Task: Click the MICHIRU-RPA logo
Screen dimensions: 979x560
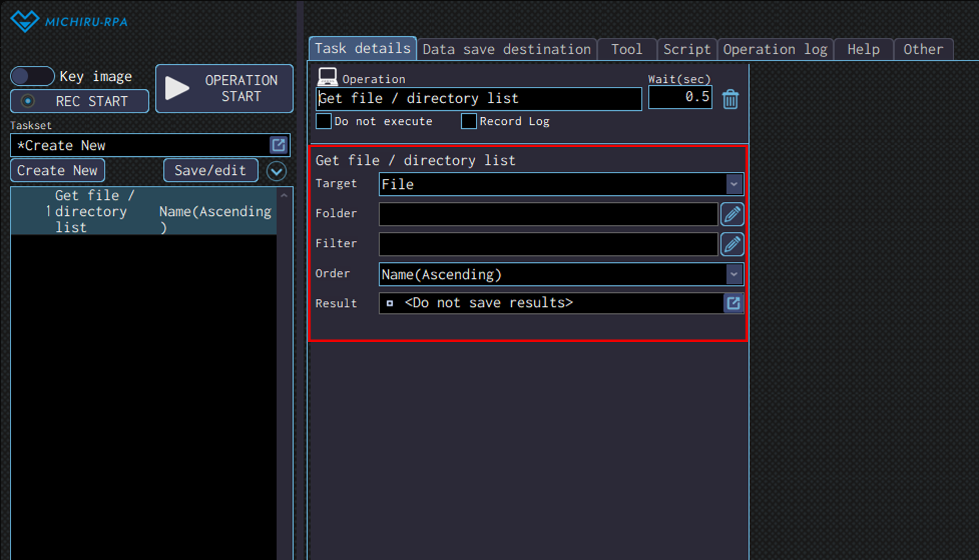Action: [69, 22]
